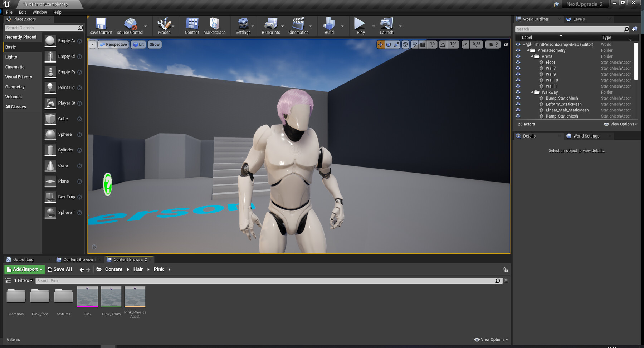Open the Filters dropdown in Content Browser
The width and height of the screenshot is (644, 348).
23,280
